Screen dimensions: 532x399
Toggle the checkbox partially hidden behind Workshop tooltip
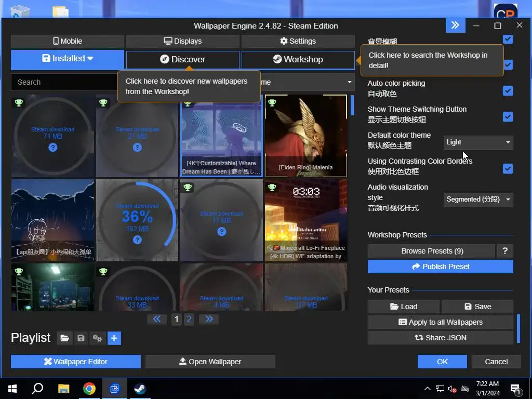pyautogui.click(x=508, y=65)
